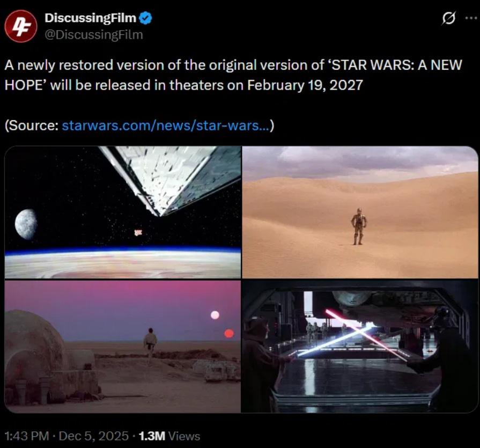Open the DiscussingFilm display name
The image size is (480, 448).
[x=90, y=18]
